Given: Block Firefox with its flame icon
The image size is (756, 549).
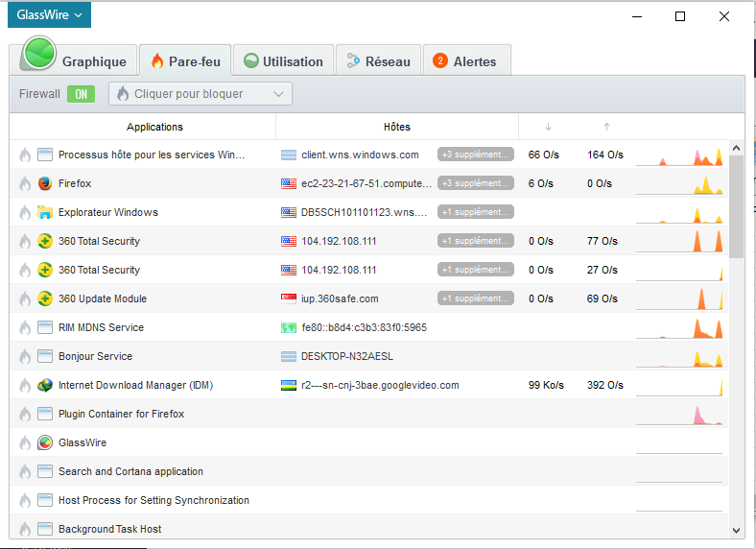Looking at the screenshot, I should coord(25,184).
